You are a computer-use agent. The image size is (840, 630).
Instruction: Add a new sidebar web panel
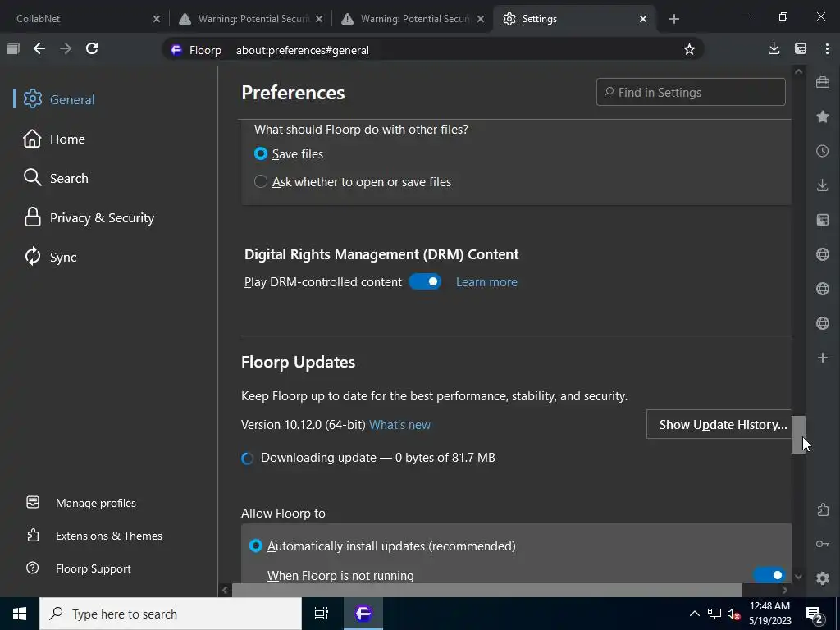click(822, 358)
